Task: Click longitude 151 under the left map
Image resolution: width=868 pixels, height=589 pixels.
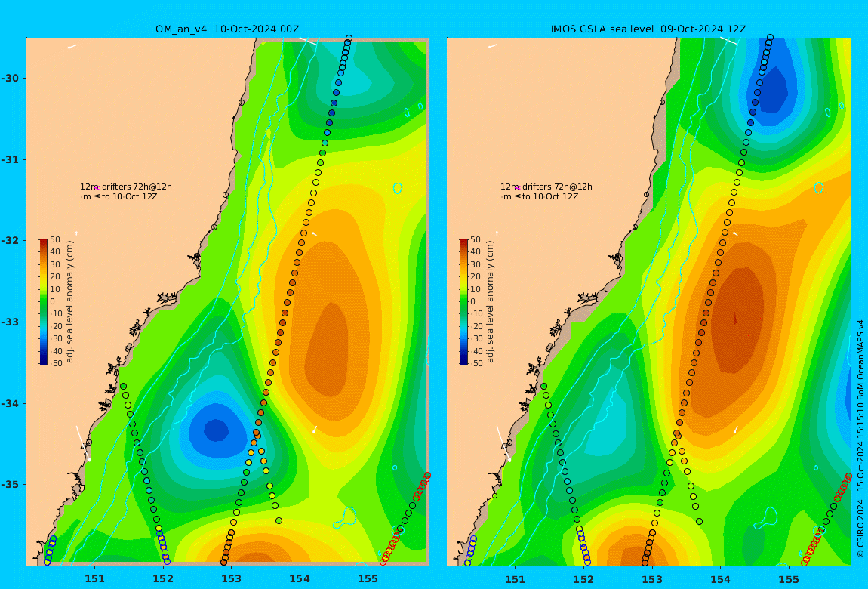Action: [x=94, y=579]
